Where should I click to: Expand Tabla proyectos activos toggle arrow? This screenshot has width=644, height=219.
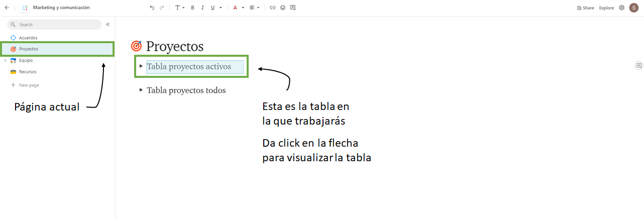tap(141, 66)
